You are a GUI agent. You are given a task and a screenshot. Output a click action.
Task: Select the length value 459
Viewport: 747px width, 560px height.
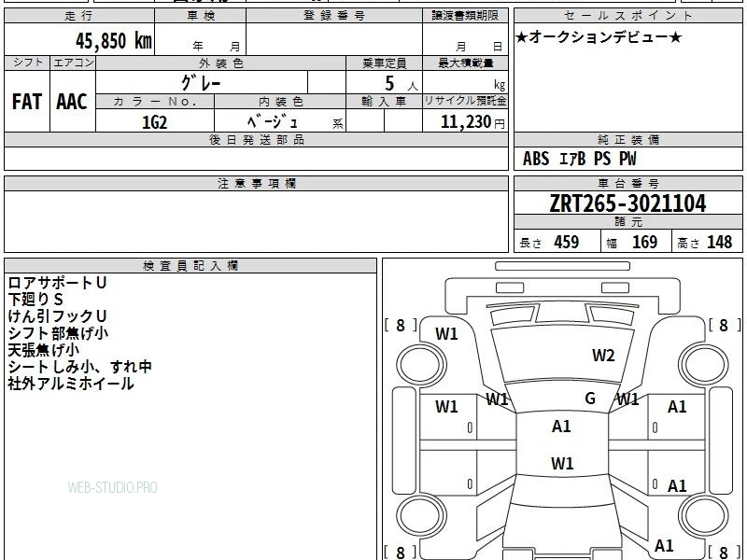(x=567, y=242)
